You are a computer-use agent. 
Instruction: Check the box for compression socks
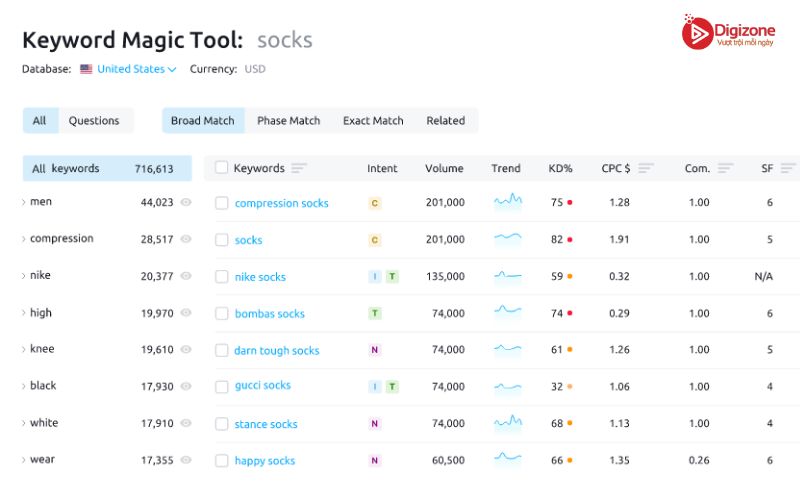pos(221,203)
